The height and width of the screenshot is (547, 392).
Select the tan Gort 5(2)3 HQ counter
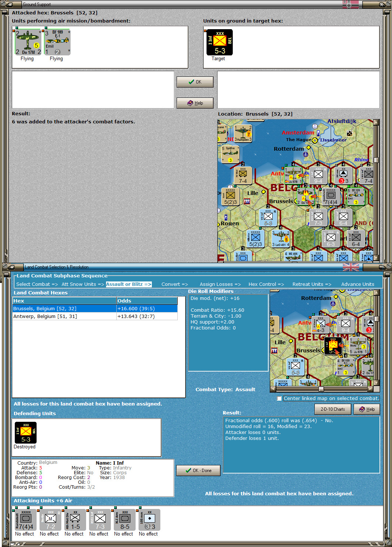click(x=230, y=196)
